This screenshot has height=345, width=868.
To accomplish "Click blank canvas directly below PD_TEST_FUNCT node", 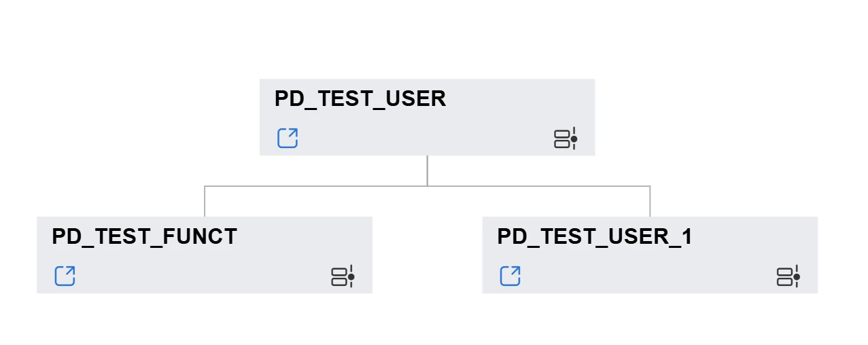I will pyautogui.click(x=204, y=319).
